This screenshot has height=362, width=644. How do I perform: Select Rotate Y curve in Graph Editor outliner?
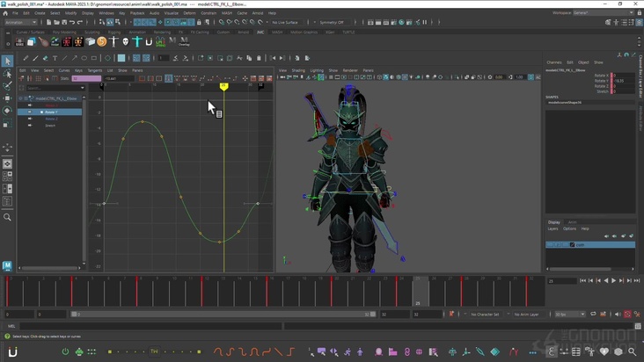51,112
